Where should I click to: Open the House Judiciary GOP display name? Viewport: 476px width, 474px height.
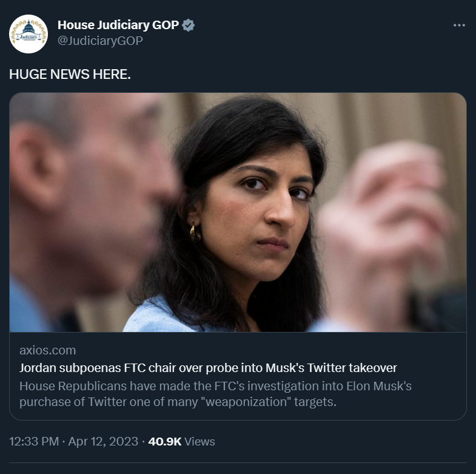click(118, 25)
